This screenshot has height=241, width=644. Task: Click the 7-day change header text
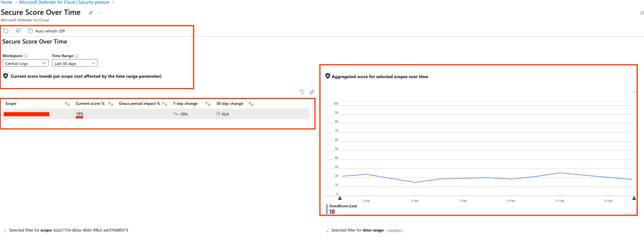185,104
